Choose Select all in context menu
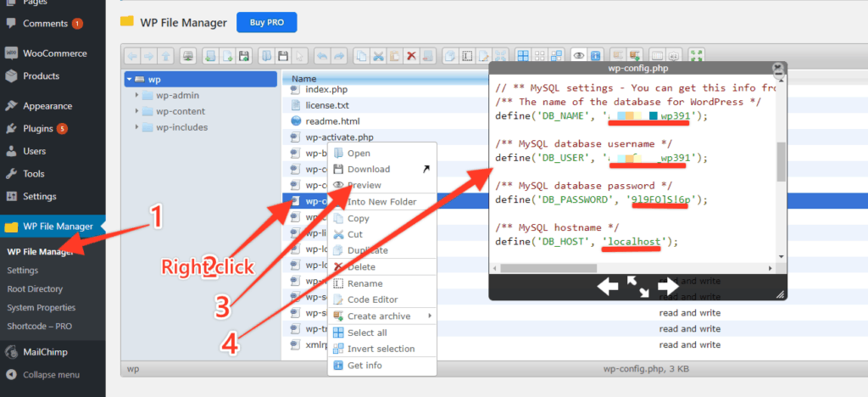 point(367,333)
